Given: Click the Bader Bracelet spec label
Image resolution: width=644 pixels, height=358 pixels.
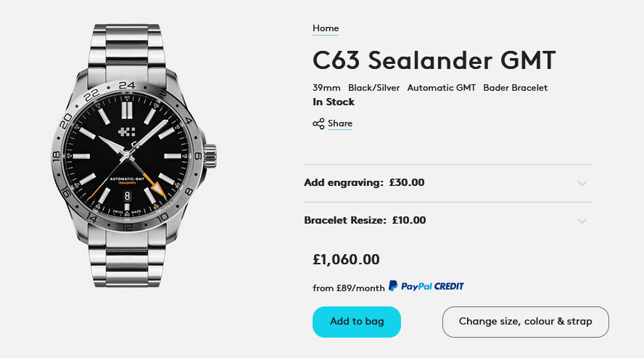Looking at the screenshot, I should [515, 88].
